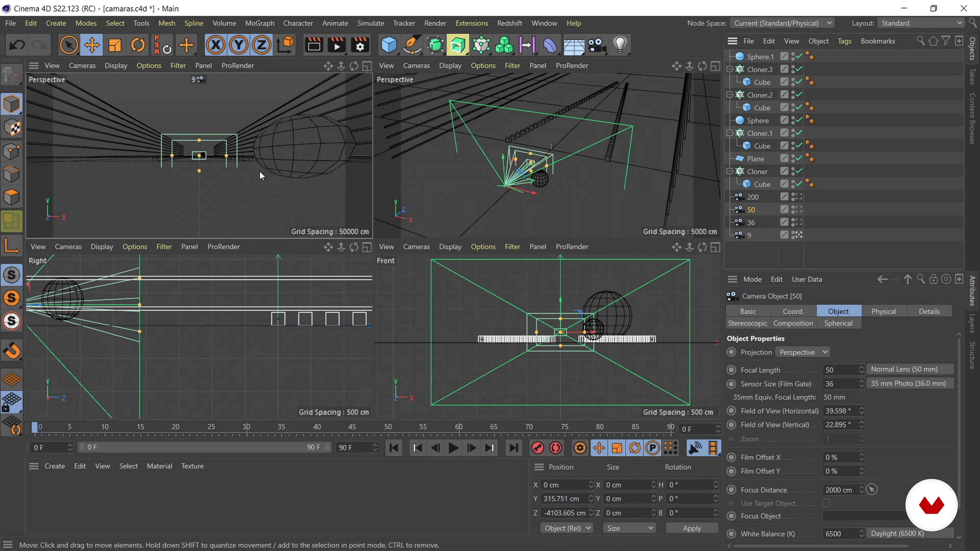Add a Camera object from toolbar
This screenshot has height=551, width=980.
coord(597,45)
